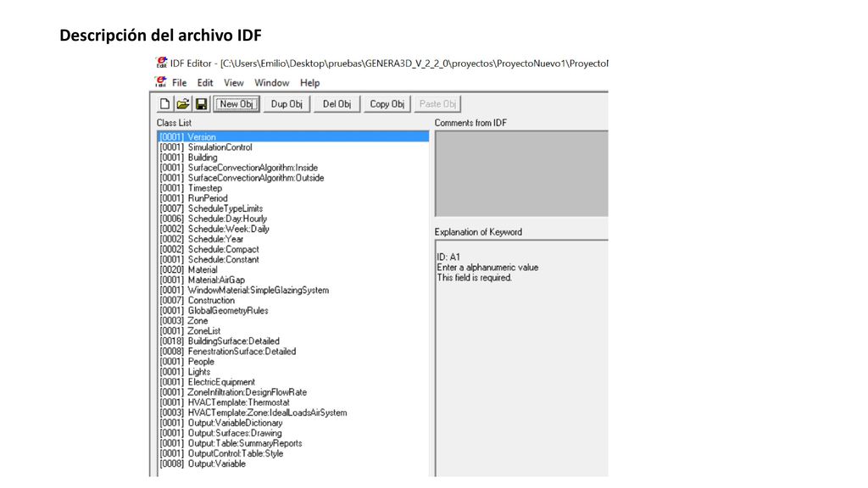Select the Zone class with 3 objects
The image size is (868, 488).
point(293,321)
